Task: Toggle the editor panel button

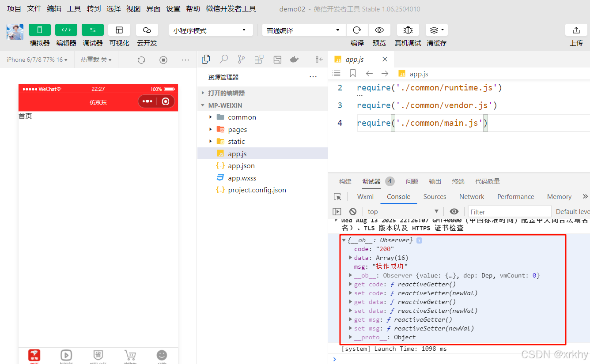Action: pyautogui.click(x=66, y=30)
